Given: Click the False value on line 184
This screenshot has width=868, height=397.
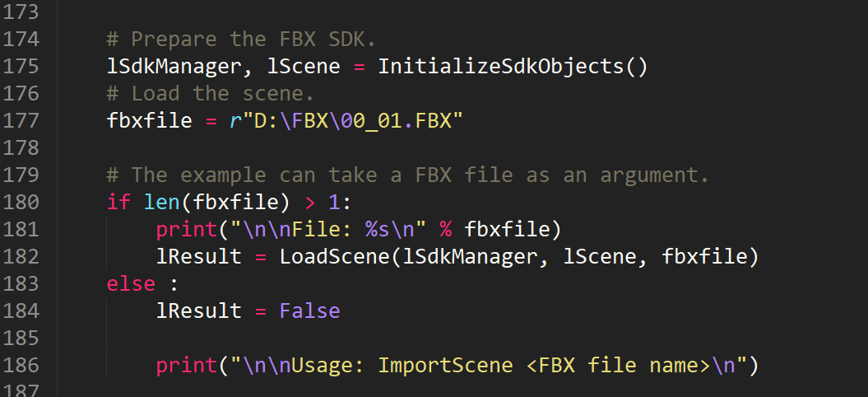Looking at the screenshot, I should click(309, 311).
